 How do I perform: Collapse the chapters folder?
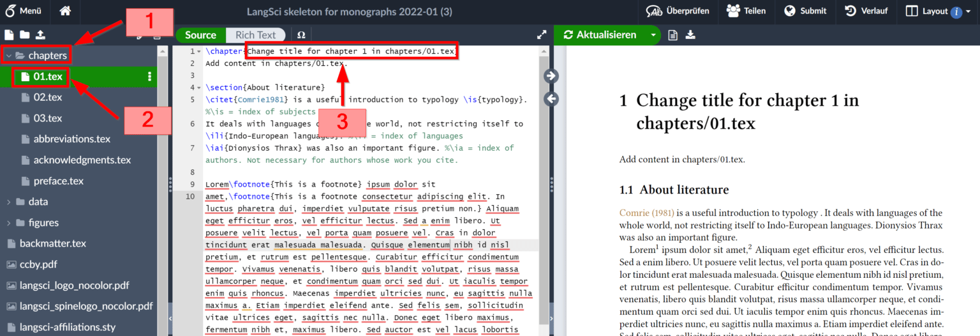[x=9, y=56]
